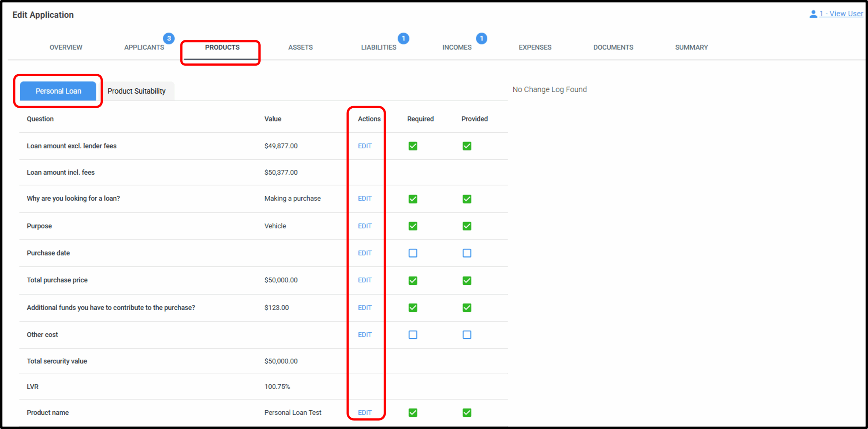This screenshot has height=429, width=868.
Task: Click the user profile icon at top right
Action: 813,14
